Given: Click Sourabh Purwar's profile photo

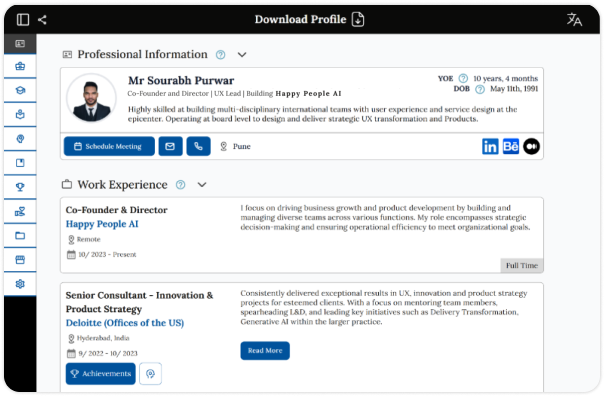Looking at the screenshot, I should click(91, 99).
